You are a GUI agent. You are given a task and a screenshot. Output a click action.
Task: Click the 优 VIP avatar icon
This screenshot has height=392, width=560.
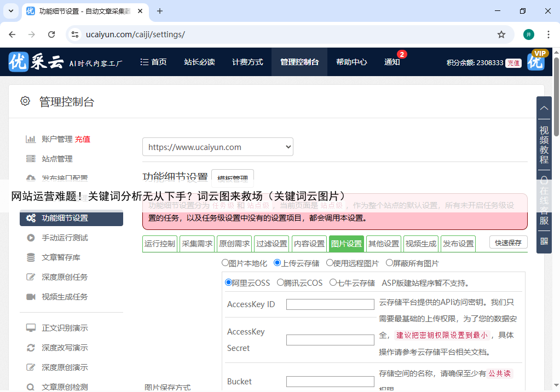pyautogui.click(x=536, y=62)
